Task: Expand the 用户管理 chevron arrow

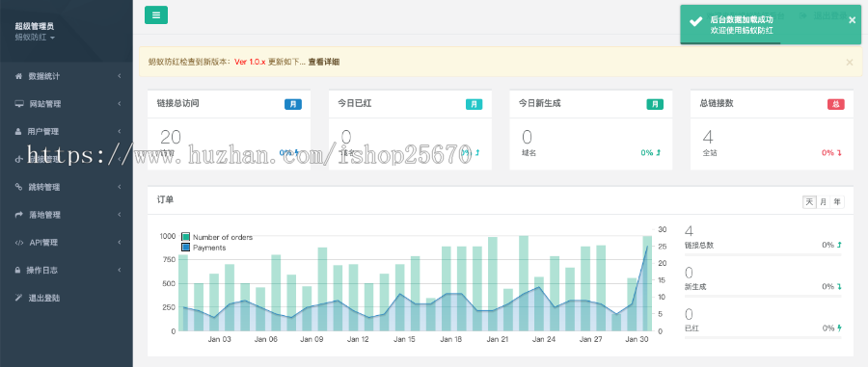Action: pos(119,132)
